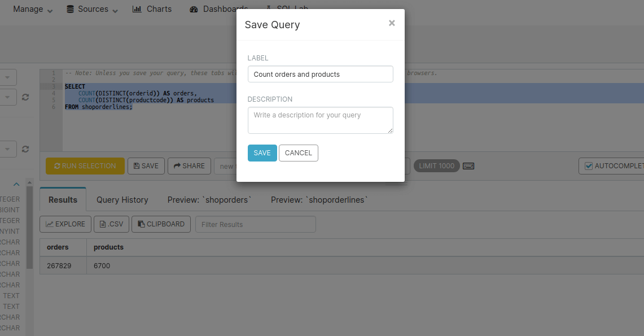The image size is (644, 336).
Task: Copy results with the Clipboard button
Action: coord(161,224)
